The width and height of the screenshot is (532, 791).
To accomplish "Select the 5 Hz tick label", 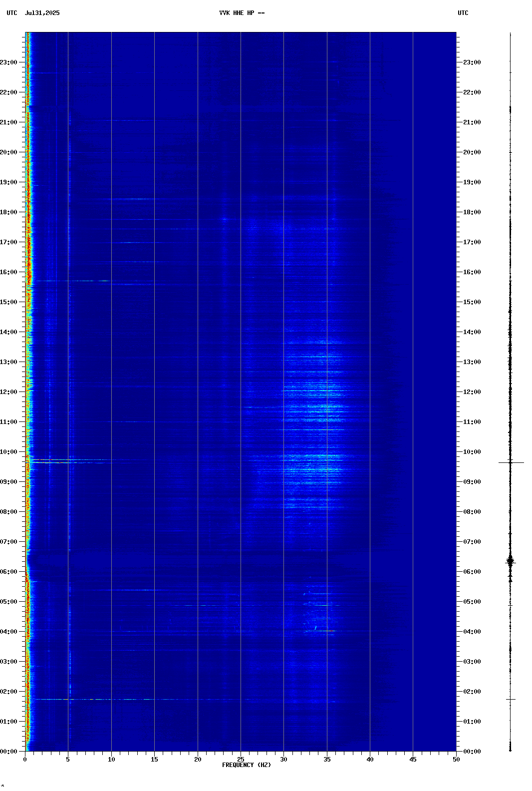I will 68,760.
